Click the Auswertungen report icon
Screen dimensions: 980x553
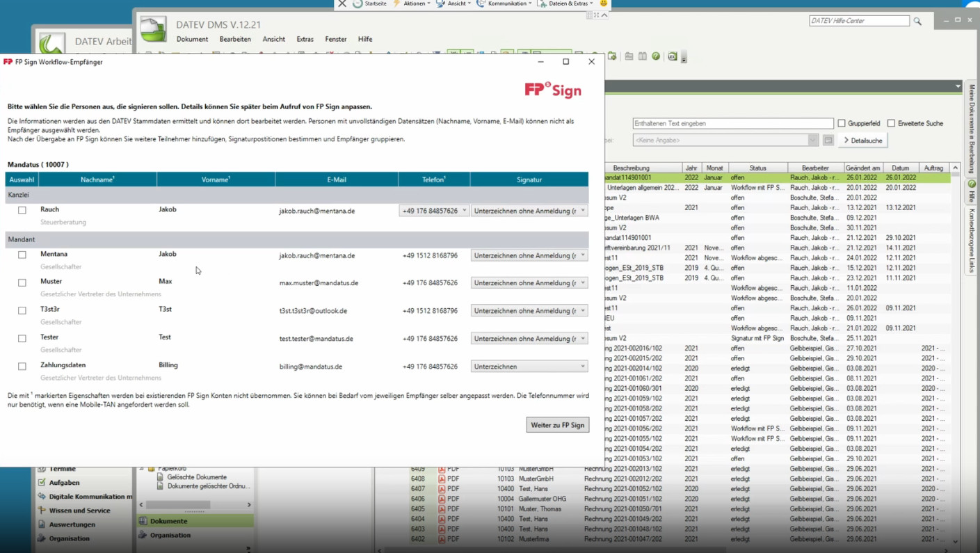(x=42, y=524)
